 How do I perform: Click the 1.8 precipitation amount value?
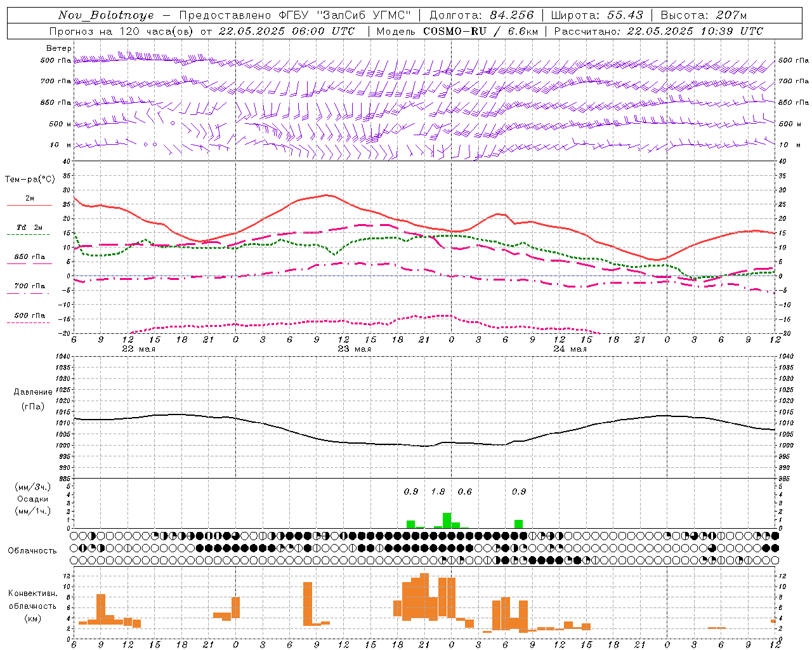click(x=438, y=491)
